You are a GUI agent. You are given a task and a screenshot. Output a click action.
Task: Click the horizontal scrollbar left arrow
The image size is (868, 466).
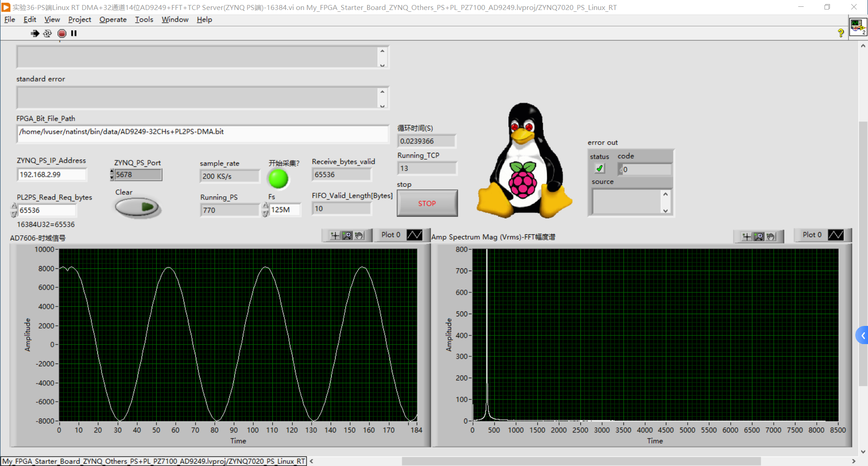[x=311, y=461]
